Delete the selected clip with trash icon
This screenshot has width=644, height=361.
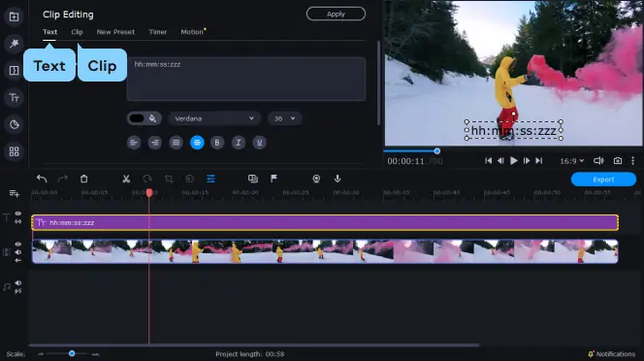pos(83,179)
